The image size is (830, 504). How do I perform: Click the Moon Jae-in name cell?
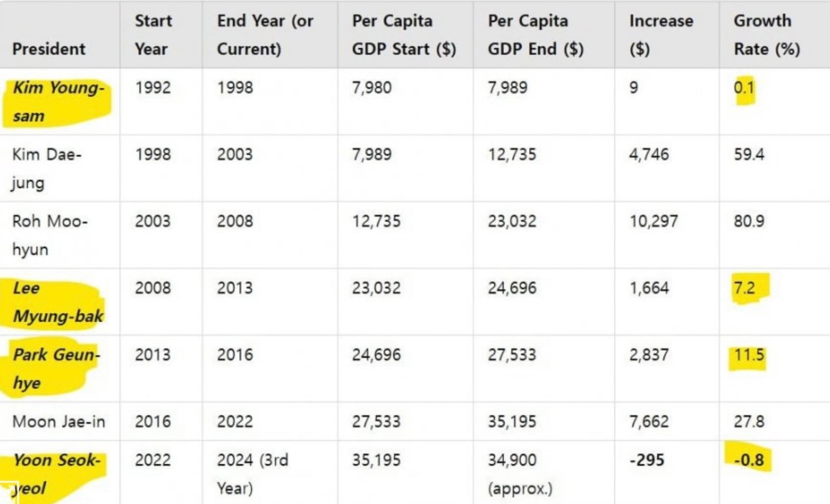(x=59, y=421)
